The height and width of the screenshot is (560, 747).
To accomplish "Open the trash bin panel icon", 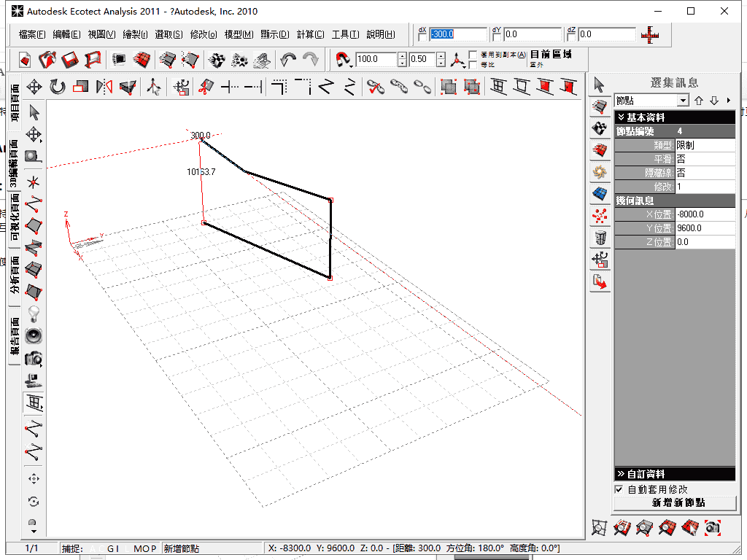I will (600, 237).
